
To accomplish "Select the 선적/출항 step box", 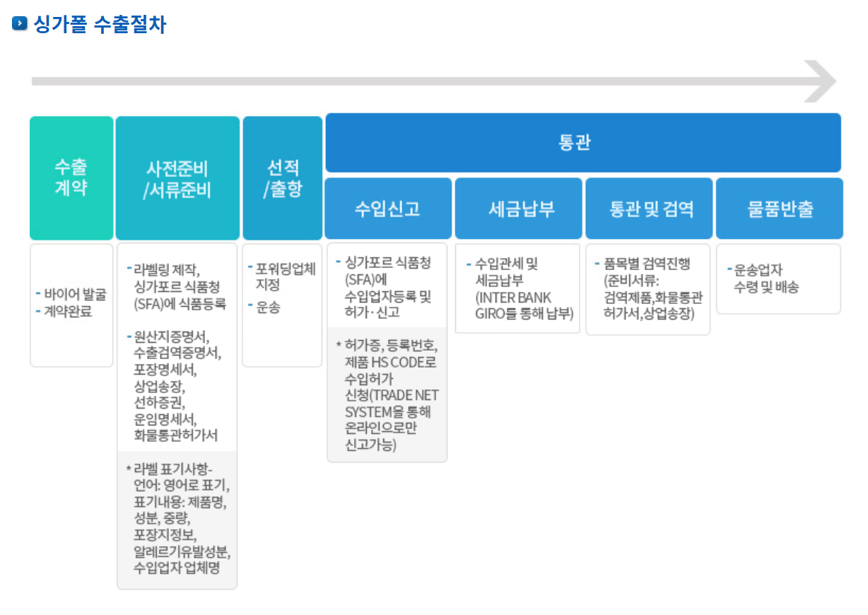I will pyautogui.click(x=282, y=178).
